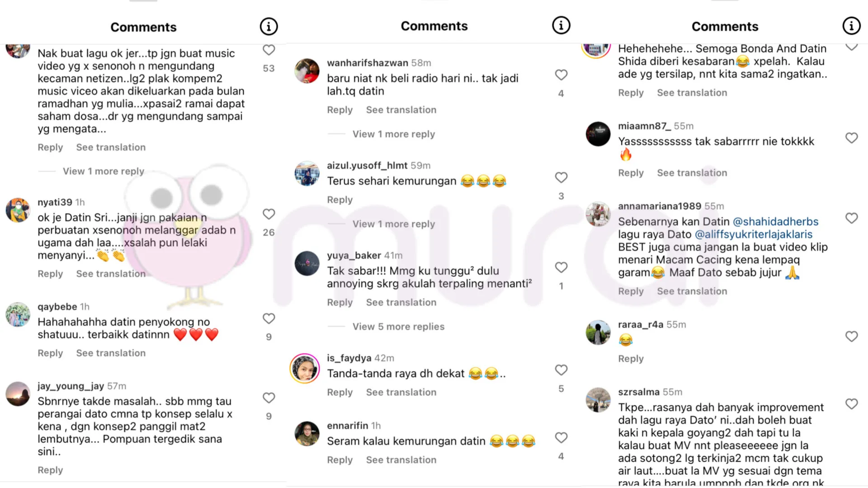Open mention @aliffsyukriterlajaklaris link
Screen dimensions: 868x488
(753, 235)
